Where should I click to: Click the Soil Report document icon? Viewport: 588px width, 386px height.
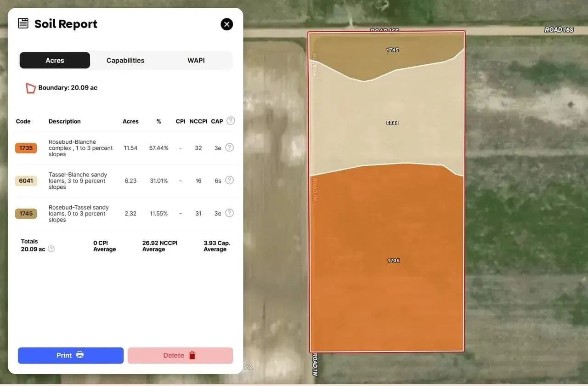(23, 23)
